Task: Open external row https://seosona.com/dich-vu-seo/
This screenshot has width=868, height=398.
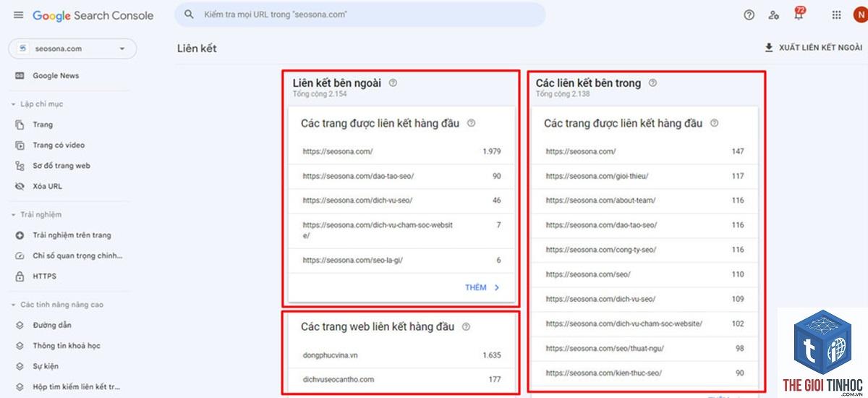Action: 401,200
